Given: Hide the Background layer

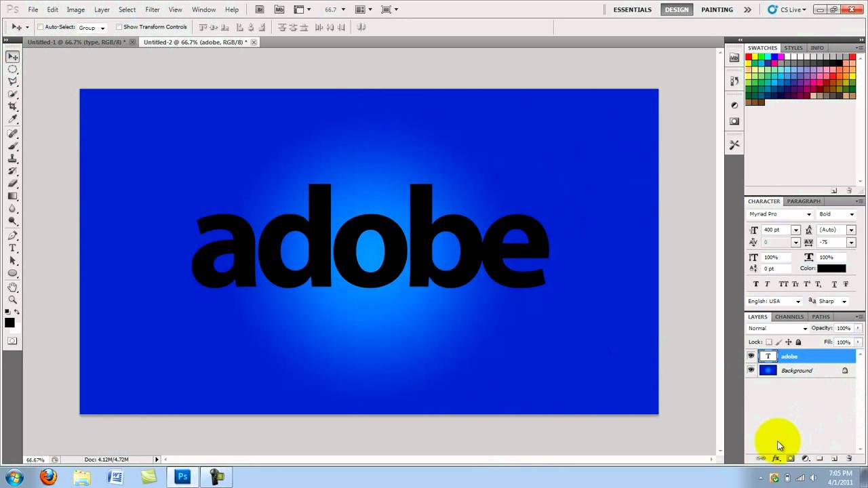Looking at the screenshot, I should pos(751,370).
